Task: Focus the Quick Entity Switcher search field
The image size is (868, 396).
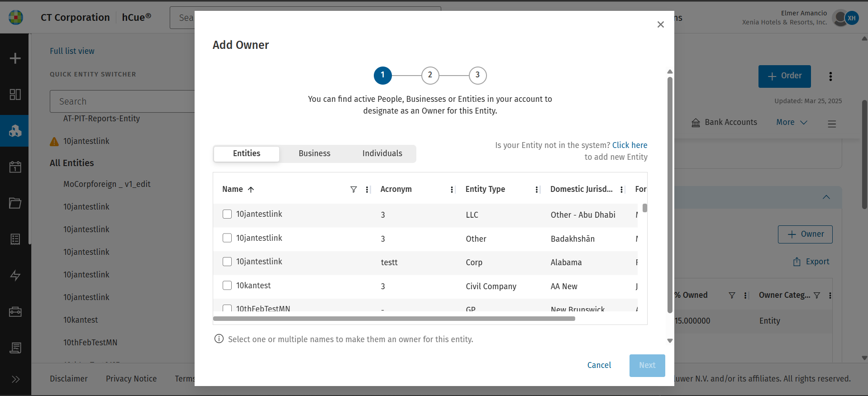Action: pos(122,101)
